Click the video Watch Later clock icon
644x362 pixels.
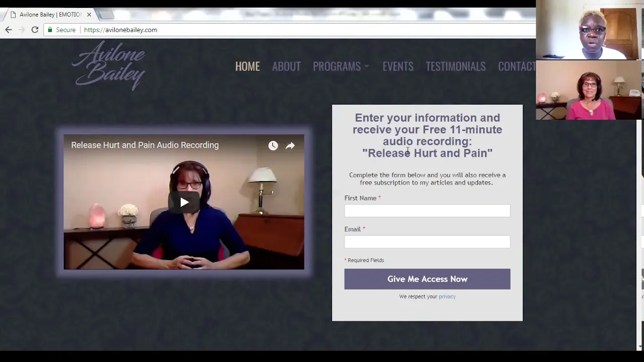273,146
